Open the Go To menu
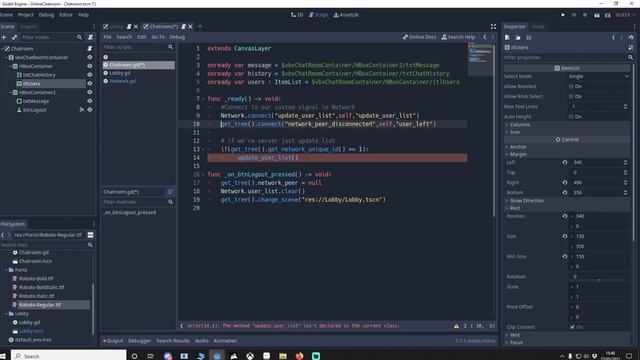This screenshot has width=640, height=360. click(158, 37)
